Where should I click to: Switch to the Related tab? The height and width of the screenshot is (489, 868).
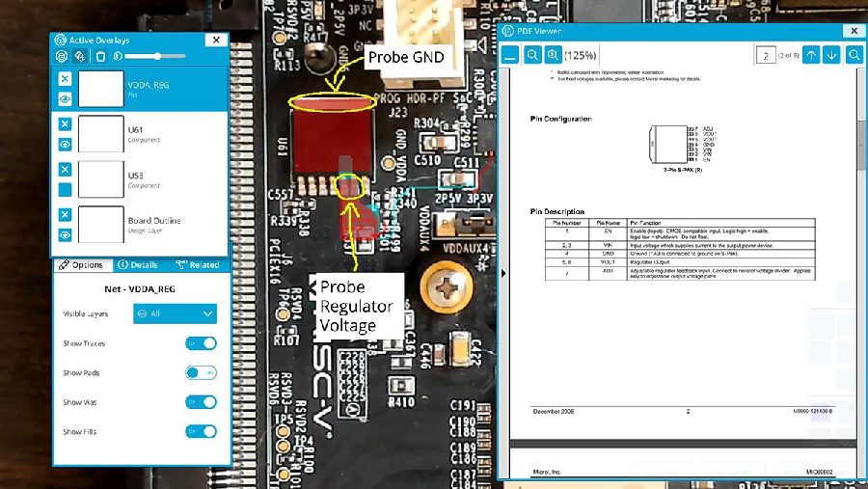198,264
